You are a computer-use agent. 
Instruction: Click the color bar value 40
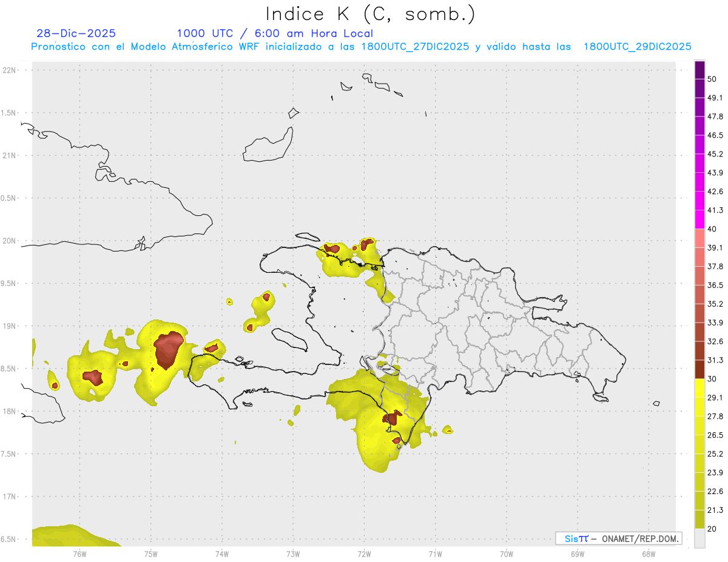tap(712, 229)
